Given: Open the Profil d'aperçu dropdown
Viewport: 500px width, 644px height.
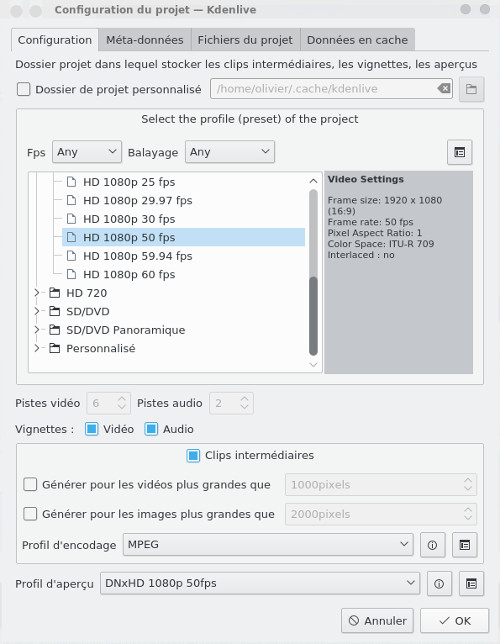Looking at the screenshot, I should pos(260,583).
